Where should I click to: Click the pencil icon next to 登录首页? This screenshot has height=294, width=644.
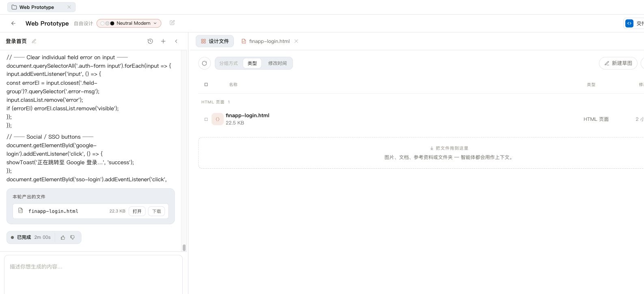[34, 41]
